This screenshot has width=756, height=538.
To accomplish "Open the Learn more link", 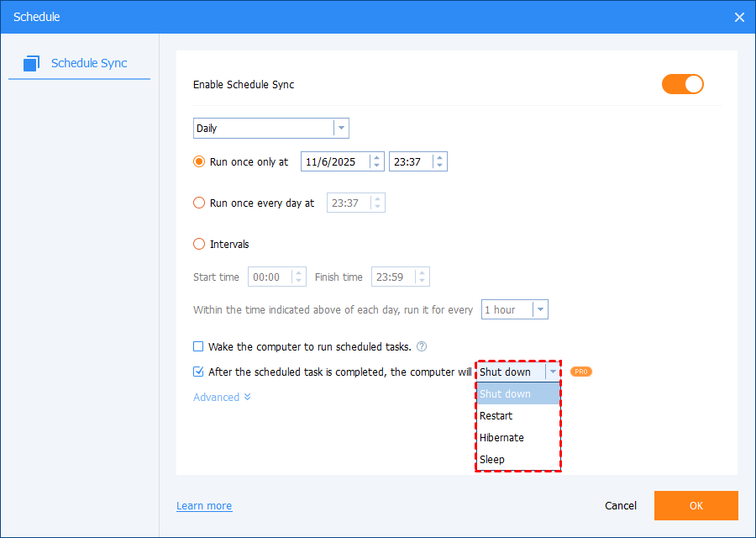I will [x=204, y=506].
